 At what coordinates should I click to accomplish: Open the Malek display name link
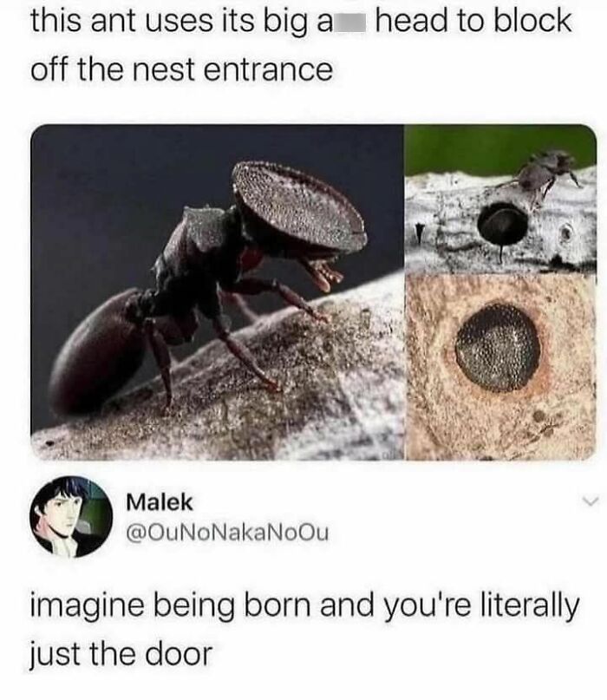point(160,502)
